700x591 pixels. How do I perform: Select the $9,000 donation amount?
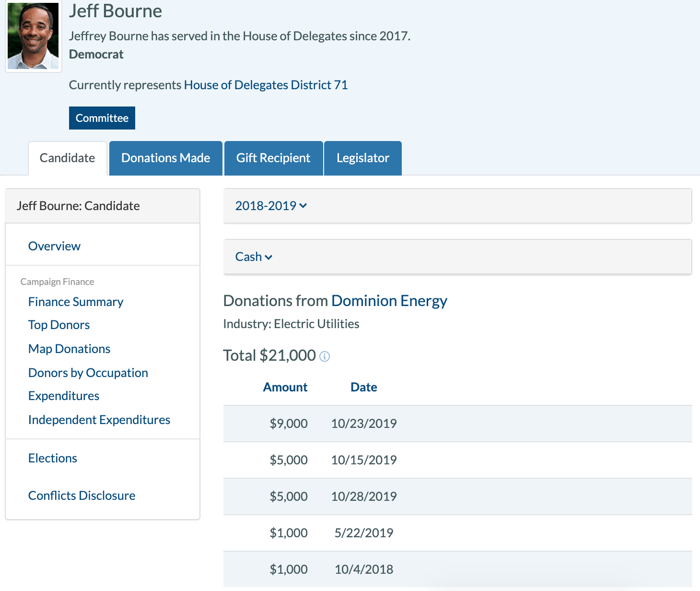coord(289,424)
